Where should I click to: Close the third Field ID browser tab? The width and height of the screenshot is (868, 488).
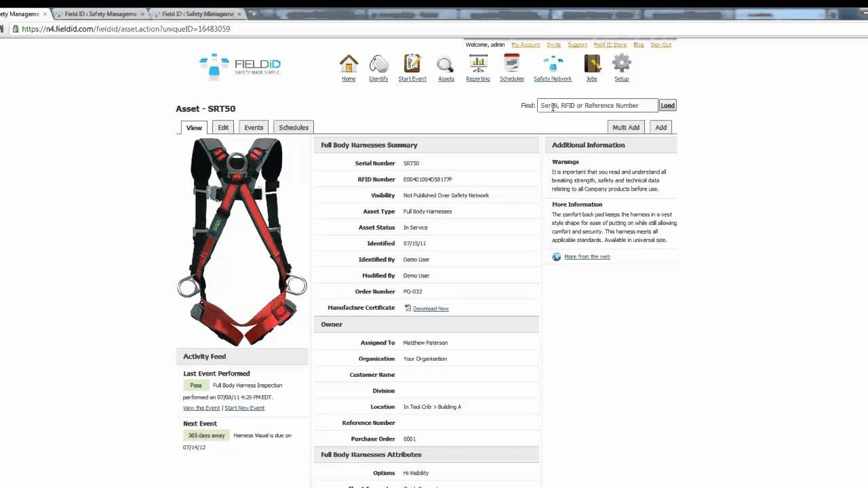tap(239, 14)
